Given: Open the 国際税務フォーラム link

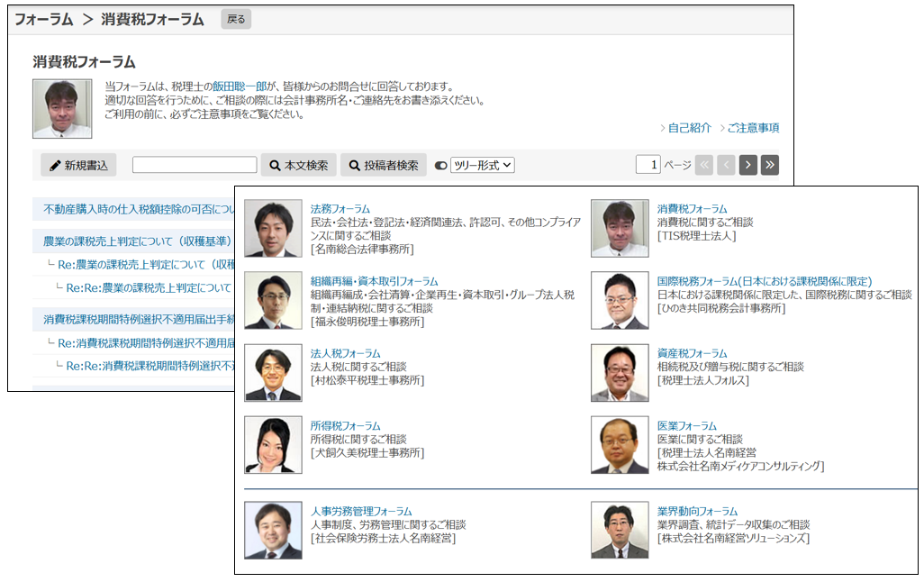Looking at the screenshot, I should pyautogui.click(x=764, y=281).
